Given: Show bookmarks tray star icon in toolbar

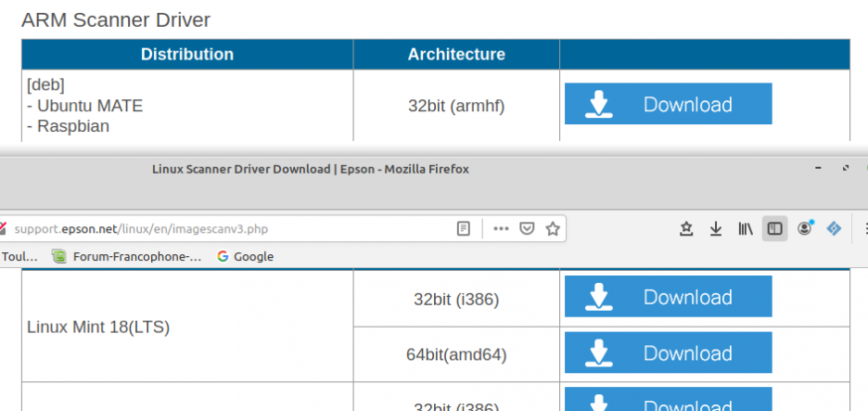Looking at the screenshot, I should tap(687, 228).
